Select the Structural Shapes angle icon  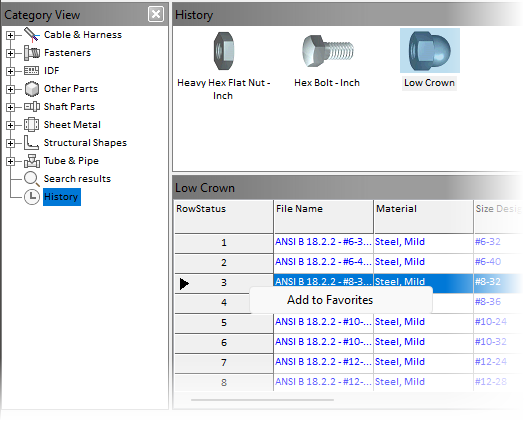pyautogui.click(x=31, y=142)
